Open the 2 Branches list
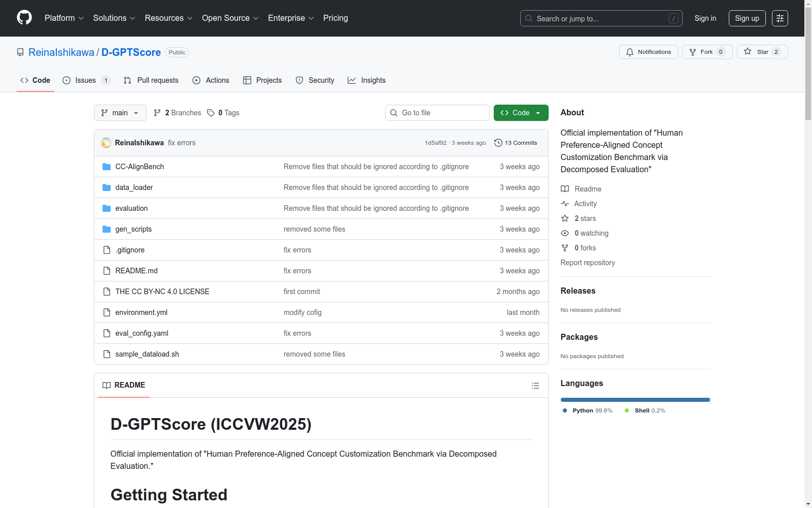This screenshot has width=812, height=508. (178, 113)
